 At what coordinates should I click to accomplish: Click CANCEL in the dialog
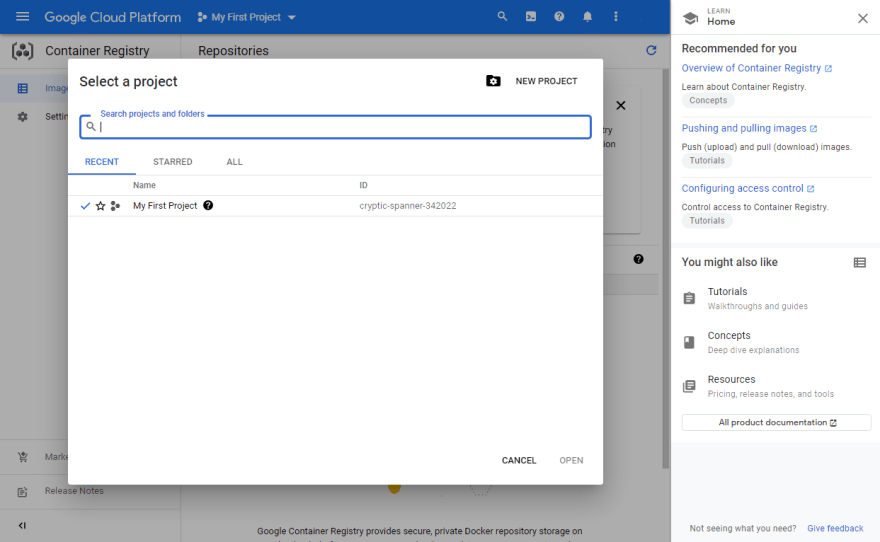(519, 461)
